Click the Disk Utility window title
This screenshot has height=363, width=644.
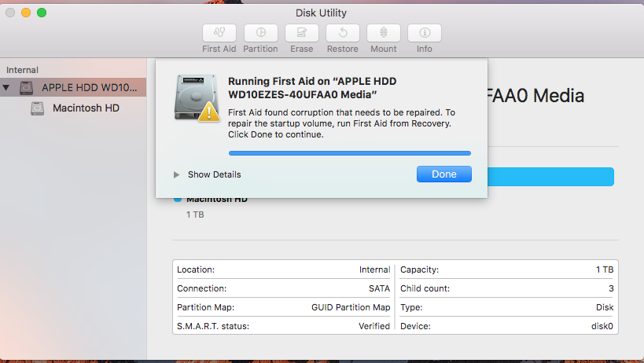click(321, 13)
